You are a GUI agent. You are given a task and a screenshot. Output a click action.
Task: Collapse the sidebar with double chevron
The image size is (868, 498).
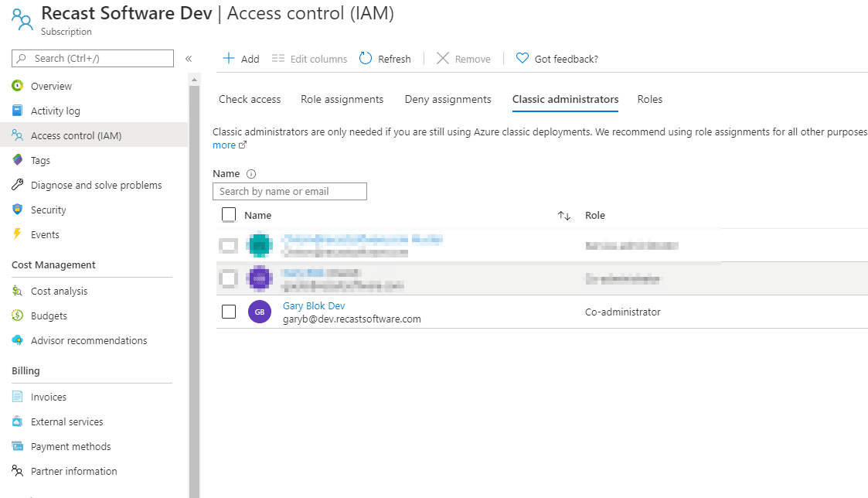189,59
